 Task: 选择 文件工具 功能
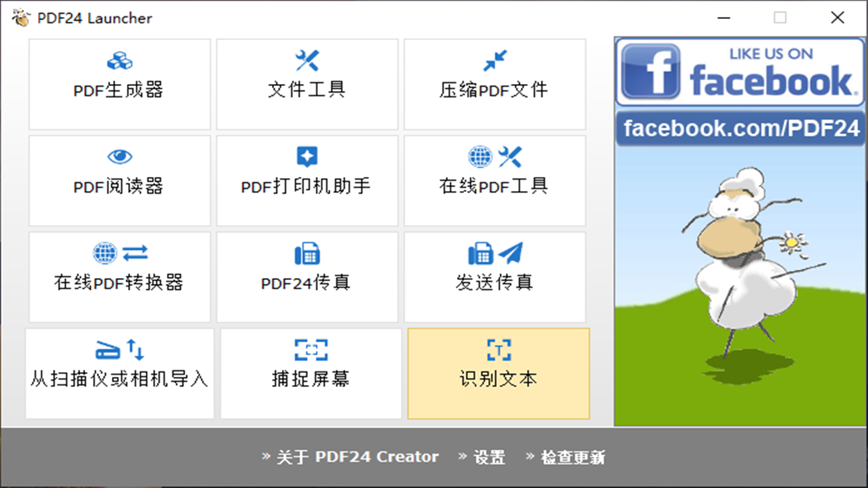point(307,84)
